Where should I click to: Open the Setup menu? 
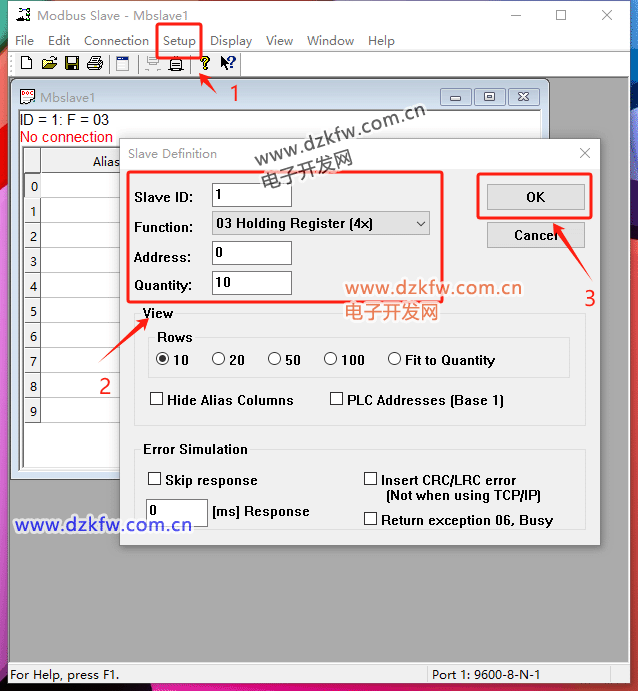coord(180,41)
